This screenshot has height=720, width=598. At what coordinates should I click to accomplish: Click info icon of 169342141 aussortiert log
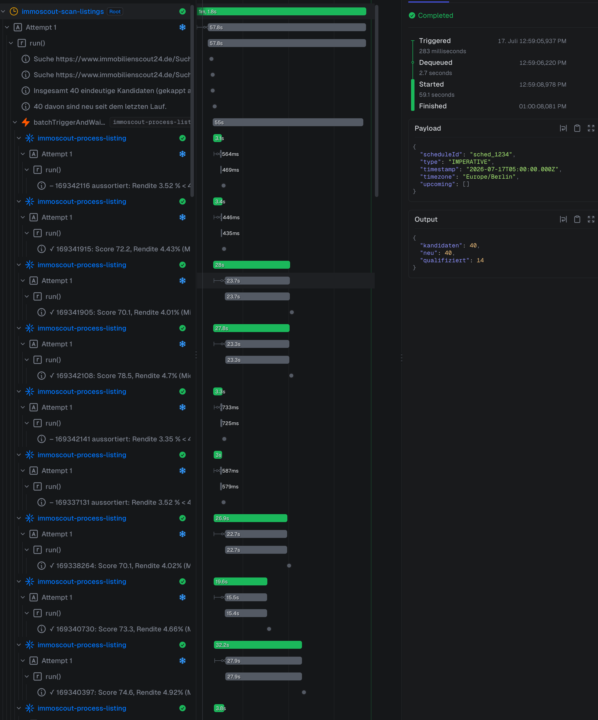tap(41, 439)
